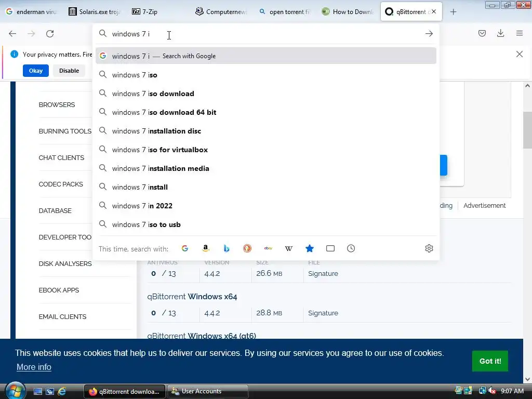Switch to the Solaris.exe trojan tab
Viewport: 532px width, 399px height.
pyautogui.click(x=95, y=11)
